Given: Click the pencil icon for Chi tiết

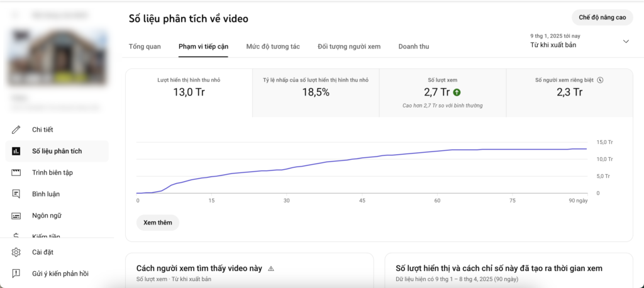Looking at the screenshot, I should (x=17, y=130).
